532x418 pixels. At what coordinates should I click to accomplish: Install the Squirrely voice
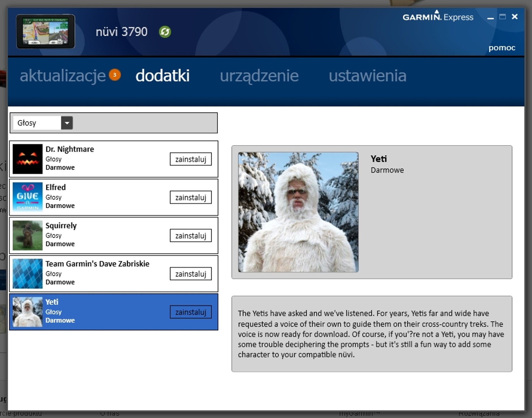click(190, 236)
